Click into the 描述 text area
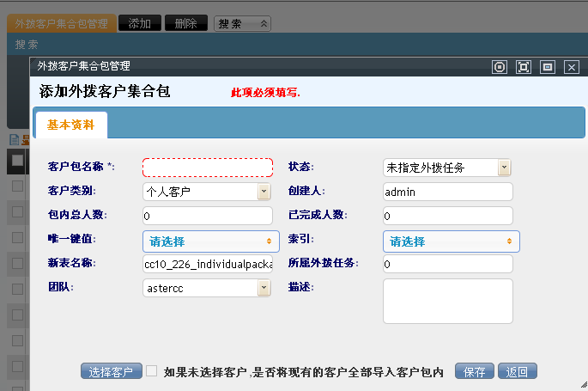 (x=447, y=301)
